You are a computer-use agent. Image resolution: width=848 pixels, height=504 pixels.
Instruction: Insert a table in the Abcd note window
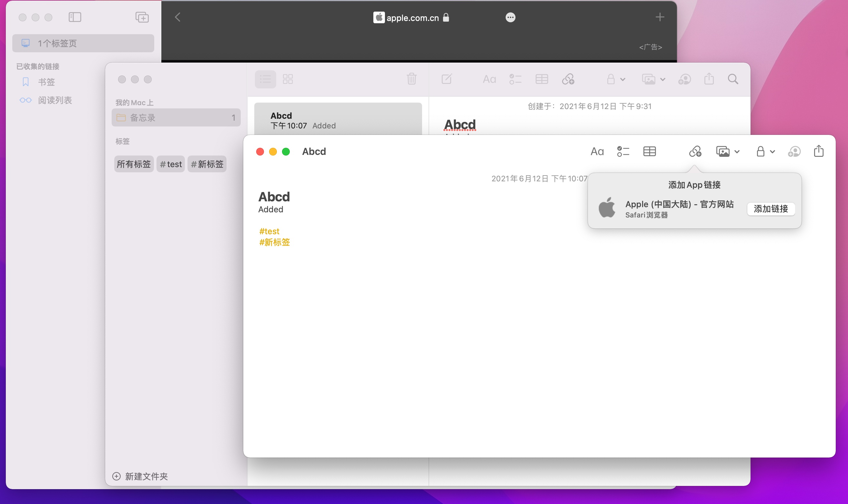pyautogui.click(x=649, y=151)
